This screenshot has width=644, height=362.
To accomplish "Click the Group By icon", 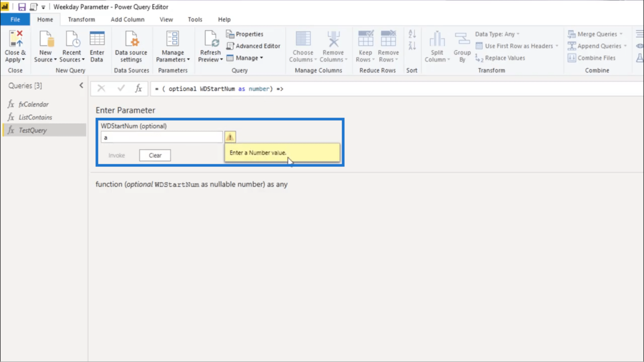I will point(462,39).
